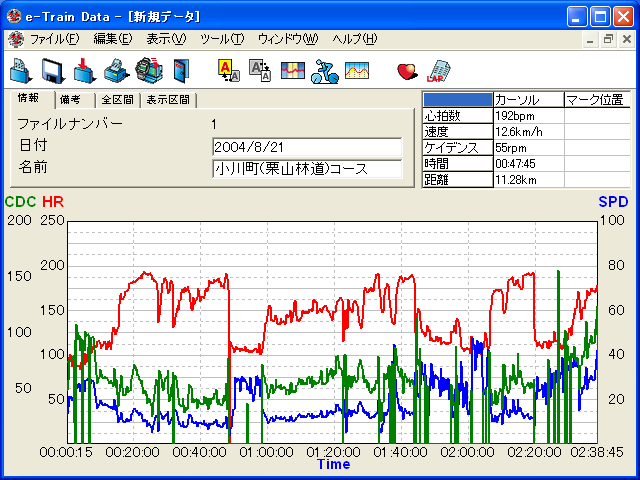This screenshot has width=640, height=480.
Task: Click the cyclist icon in toolbar
Action: [x=323, y=70]
